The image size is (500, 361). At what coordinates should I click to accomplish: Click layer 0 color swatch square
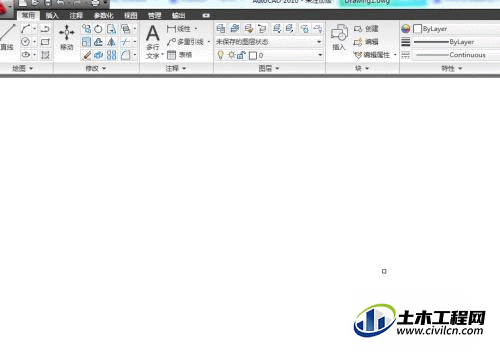coord(253,55)
